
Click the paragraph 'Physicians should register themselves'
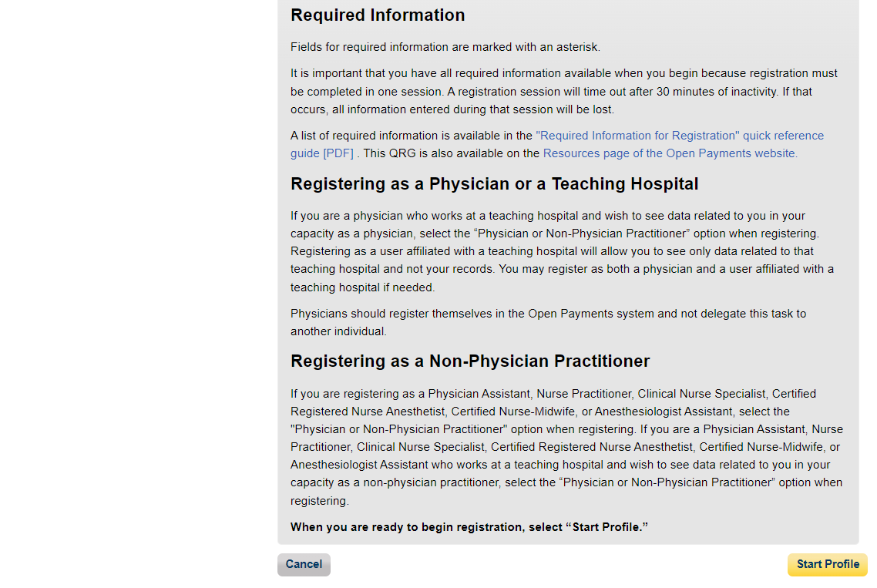click(x=547, y=314)
